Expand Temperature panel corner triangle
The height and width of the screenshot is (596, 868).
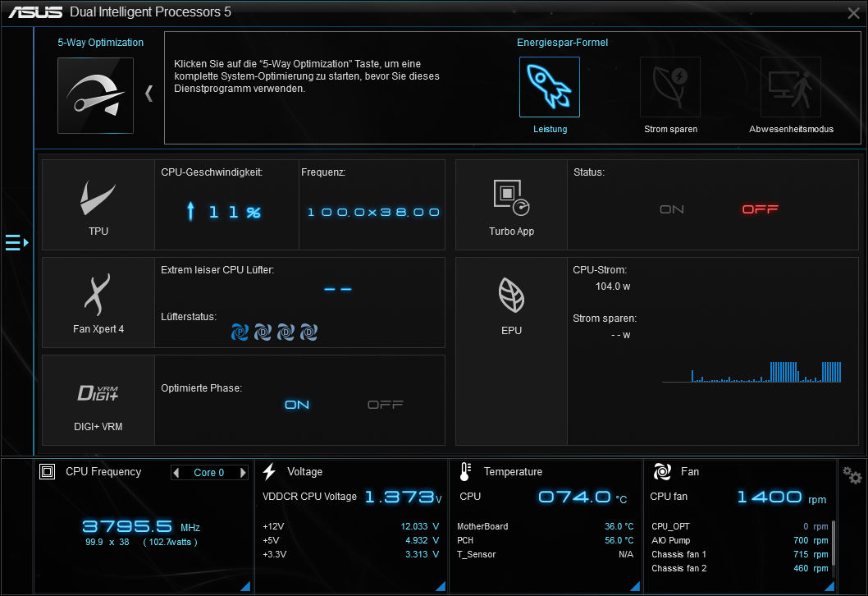[x=636, y=586]
